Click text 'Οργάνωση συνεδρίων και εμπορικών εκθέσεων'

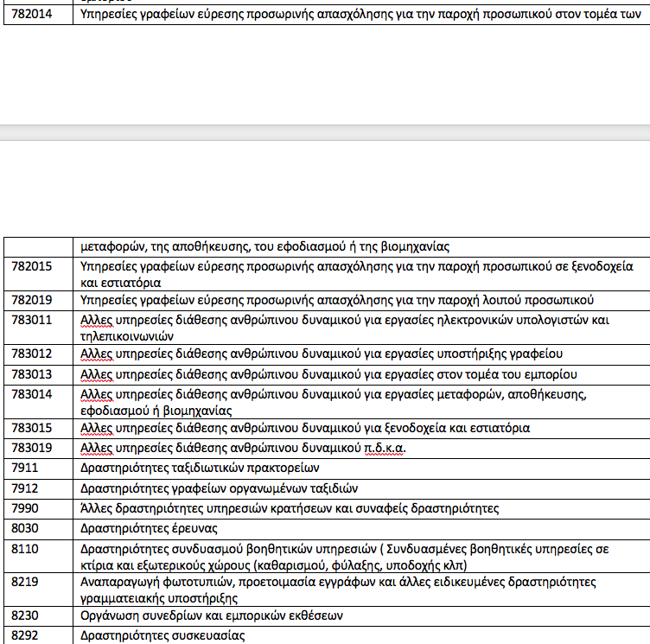pos(212,615)
